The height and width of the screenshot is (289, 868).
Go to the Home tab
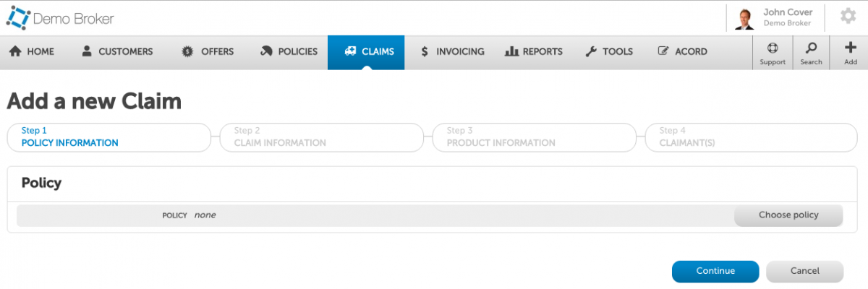[x=31, y=52]
